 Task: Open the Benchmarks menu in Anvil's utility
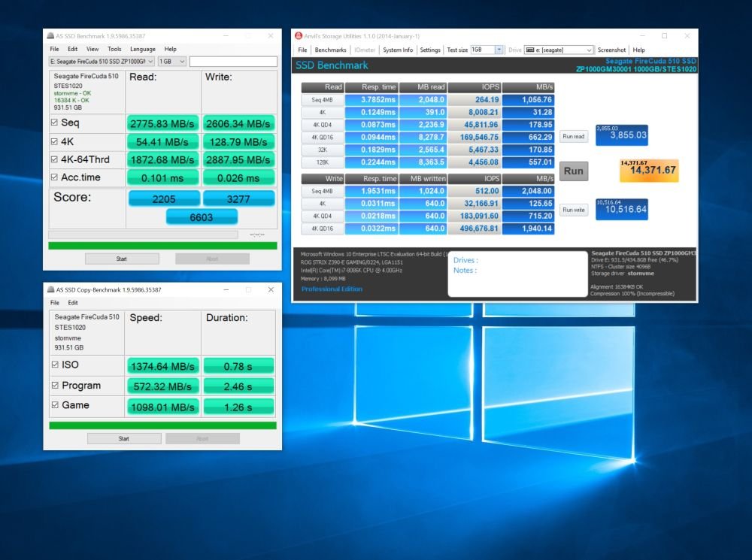click(330, 50)
